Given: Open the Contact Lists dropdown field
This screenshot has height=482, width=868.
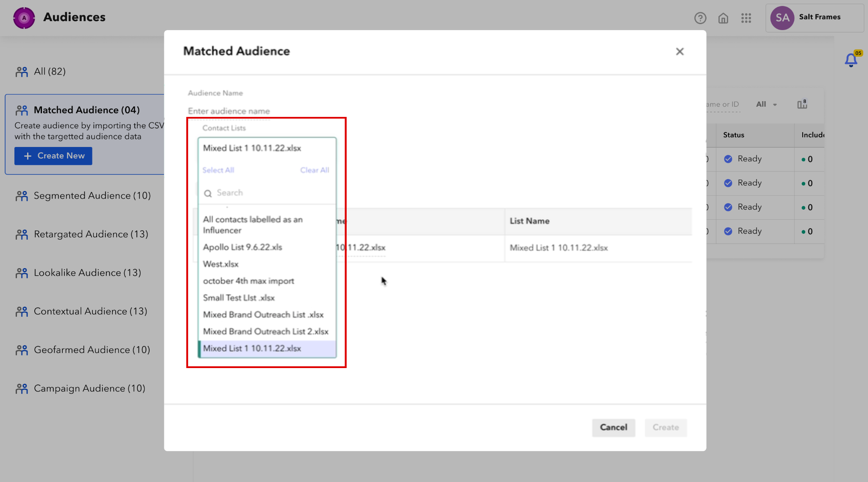Looking at the screenshot, I should 267,148.
